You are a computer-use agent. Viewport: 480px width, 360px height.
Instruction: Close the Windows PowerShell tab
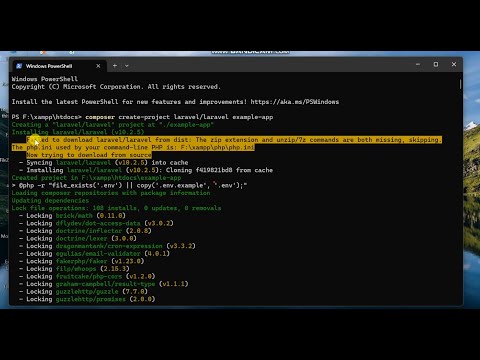[x=98, y=66]
